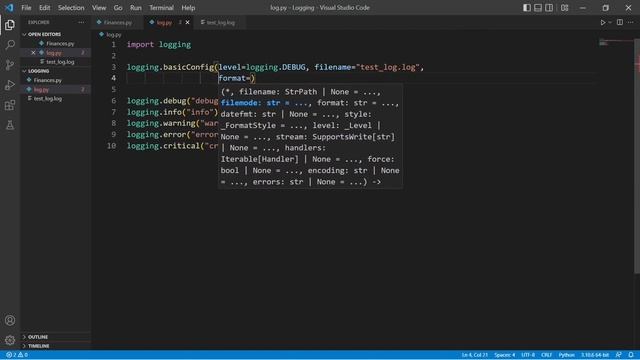Open the Extensions view icon
Viewport: 640px width, 360px height.
click(x=10, y=105)
